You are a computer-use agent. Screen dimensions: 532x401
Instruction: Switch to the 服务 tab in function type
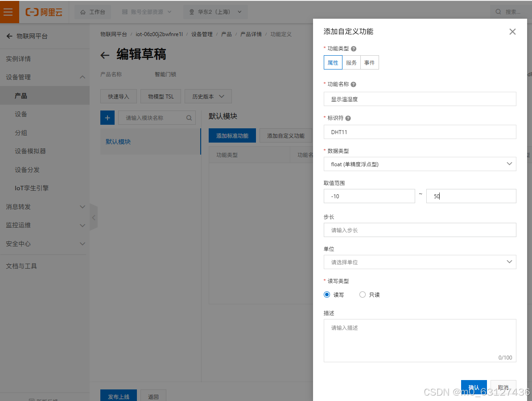click(351, 62)
